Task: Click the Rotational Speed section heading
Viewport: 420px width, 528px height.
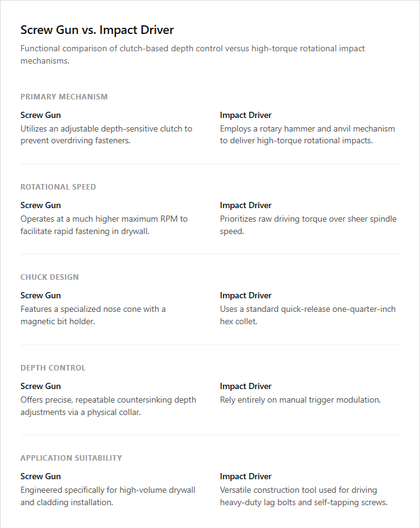Action: pos(58,187)
